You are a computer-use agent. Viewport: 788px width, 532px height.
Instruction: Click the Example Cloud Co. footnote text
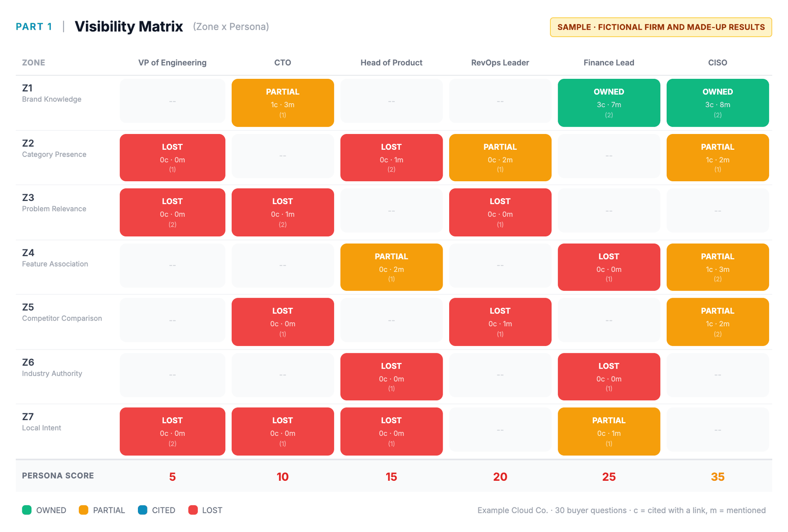(x=621, y=510)
